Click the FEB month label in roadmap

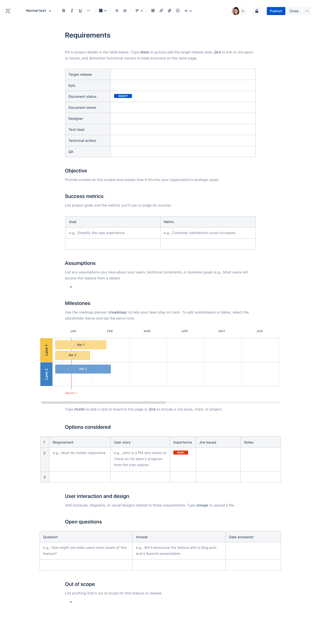click(x=110, y=331)
